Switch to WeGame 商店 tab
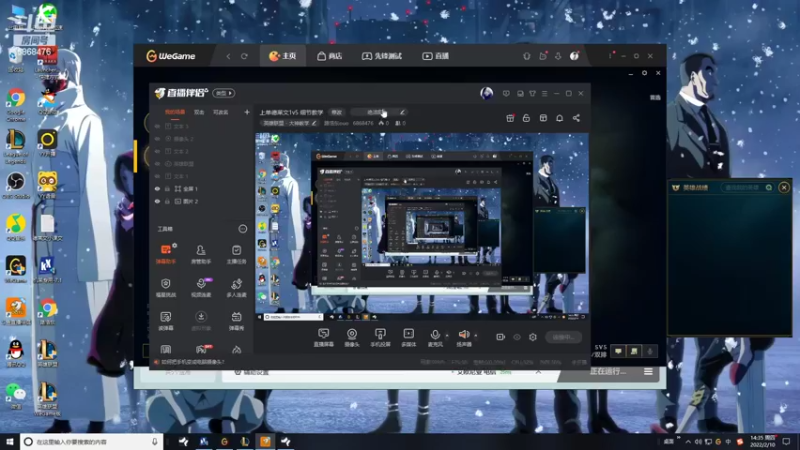Viewport: 800px width, 450px height. 330,56
